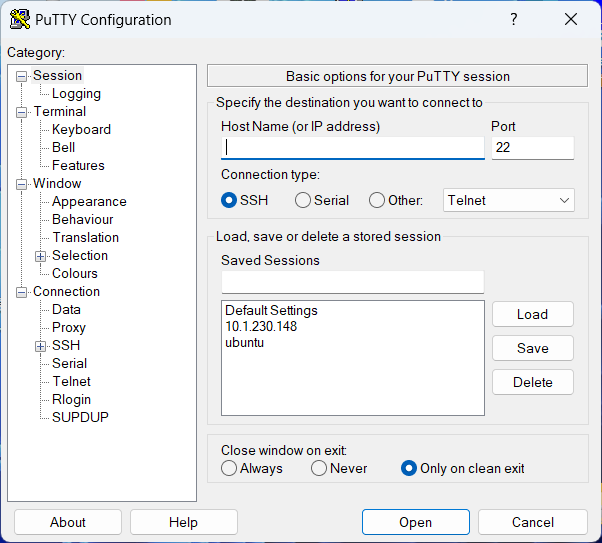The height and width of the screenshot is (543, 602).
Task: Open the Rlogin settings category
Action: coord(71,400)
